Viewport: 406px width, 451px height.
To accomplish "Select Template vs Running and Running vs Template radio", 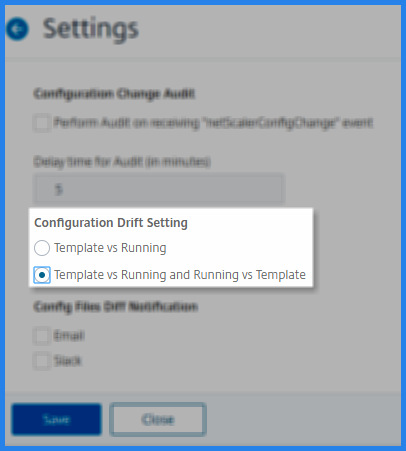I will tap(42, 275).
